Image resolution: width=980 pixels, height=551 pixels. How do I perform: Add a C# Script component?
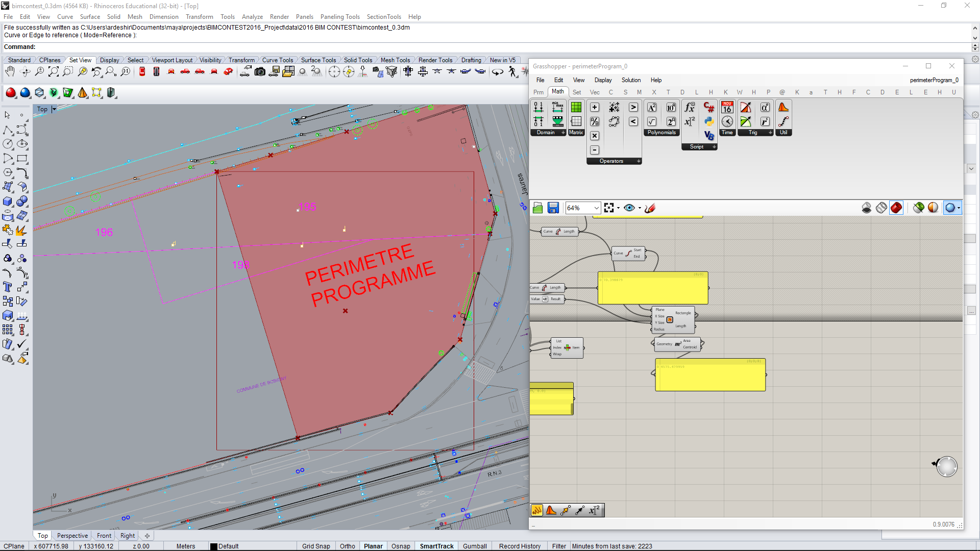708,107
